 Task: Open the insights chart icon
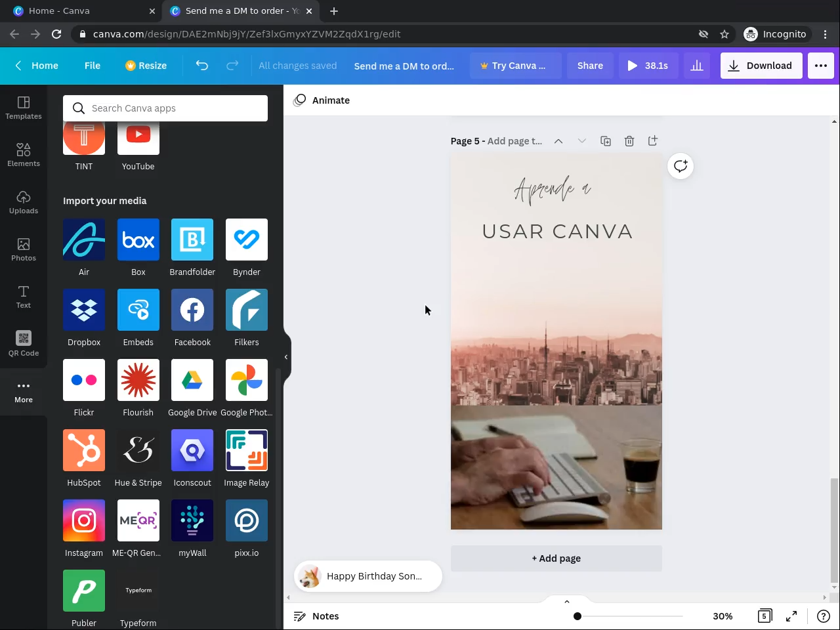[697, 66]
